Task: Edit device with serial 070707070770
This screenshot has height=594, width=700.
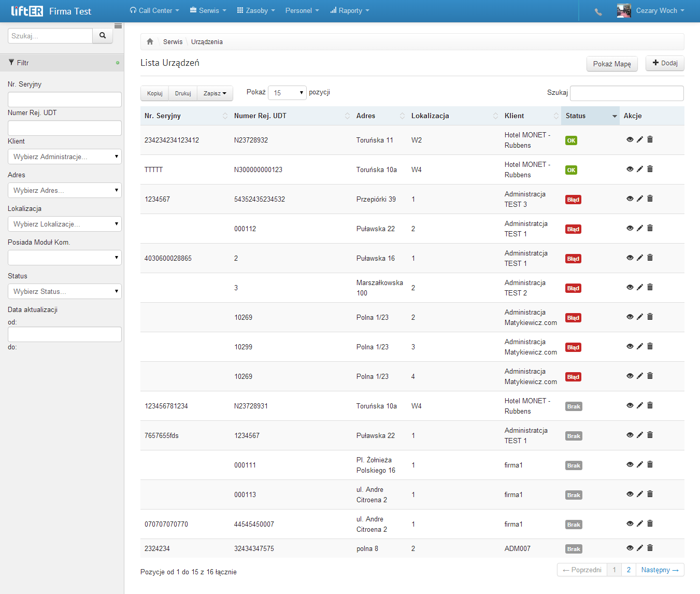Action: click(640, 524)
